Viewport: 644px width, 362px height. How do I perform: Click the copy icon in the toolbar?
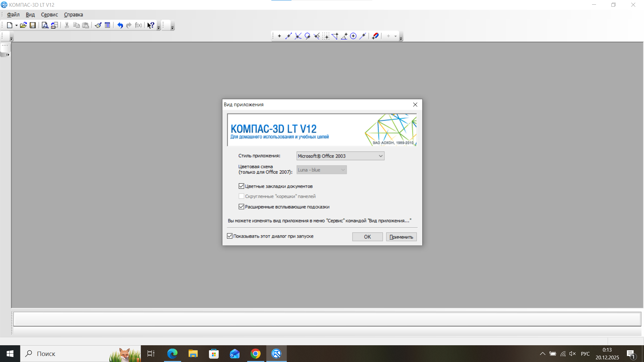(x=76, y=25)
